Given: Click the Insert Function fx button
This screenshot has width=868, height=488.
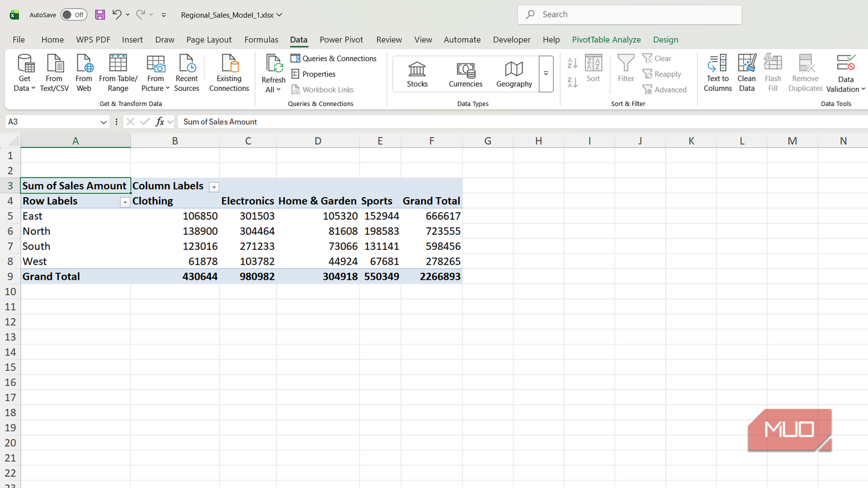Looking at the screenshot, I should [x=160, y=122].
